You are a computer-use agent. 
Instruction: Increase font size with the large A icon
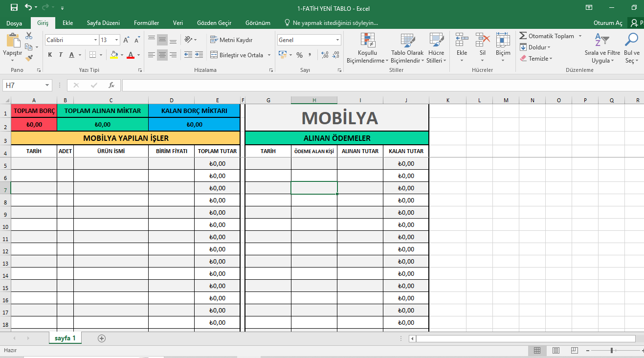[127, 40]
